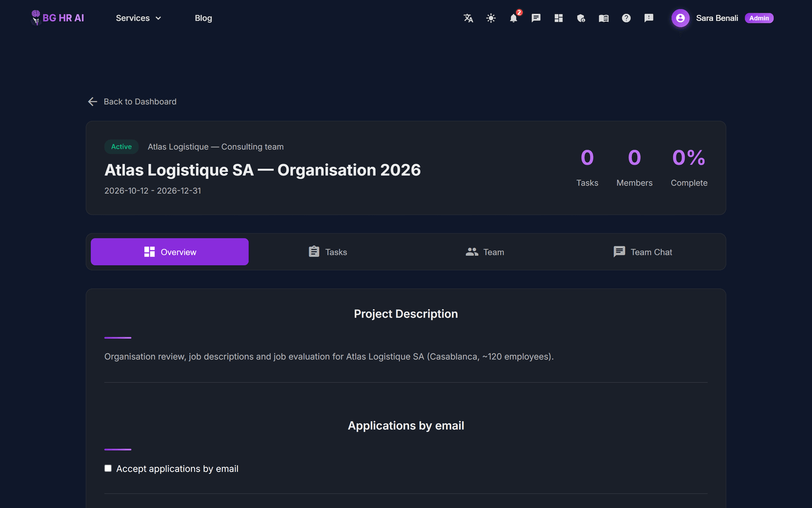Click the back arrow icon
Image resolution: width=812 pixels, height=508 pixels.
(92, 102)
